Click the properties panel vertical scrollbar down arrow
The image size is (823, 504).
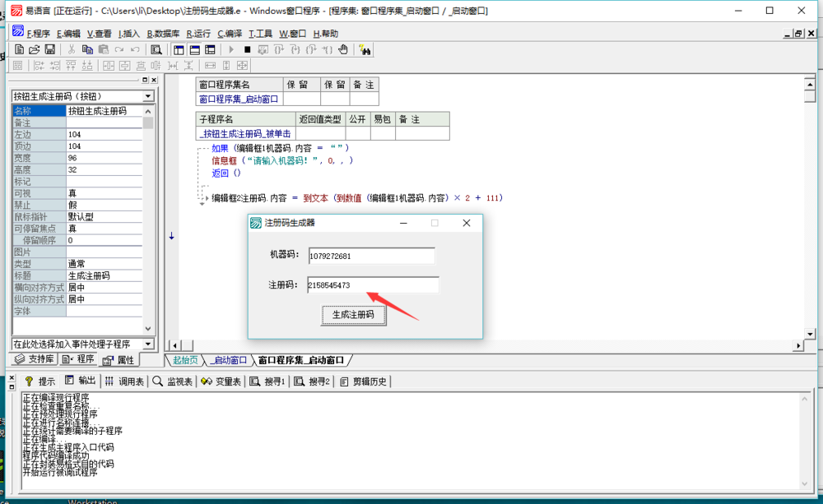pos(148,329)
